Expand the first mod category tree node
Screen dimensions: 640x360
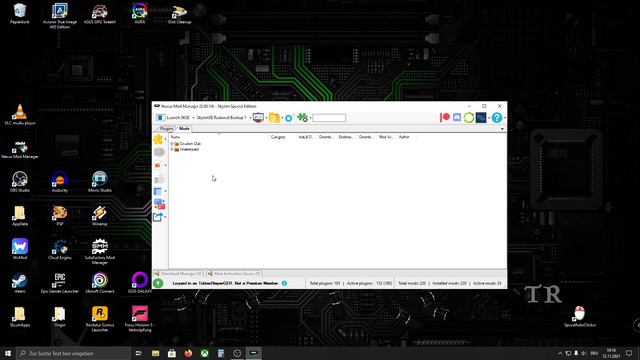click(172, 144)
